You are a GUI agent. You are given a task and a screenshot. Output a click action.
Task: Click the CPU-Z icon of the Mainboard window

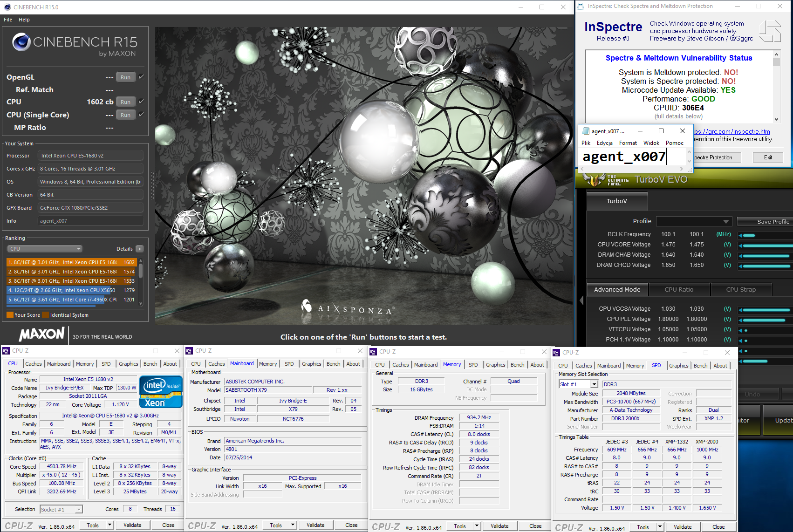(x=190, y=351)
